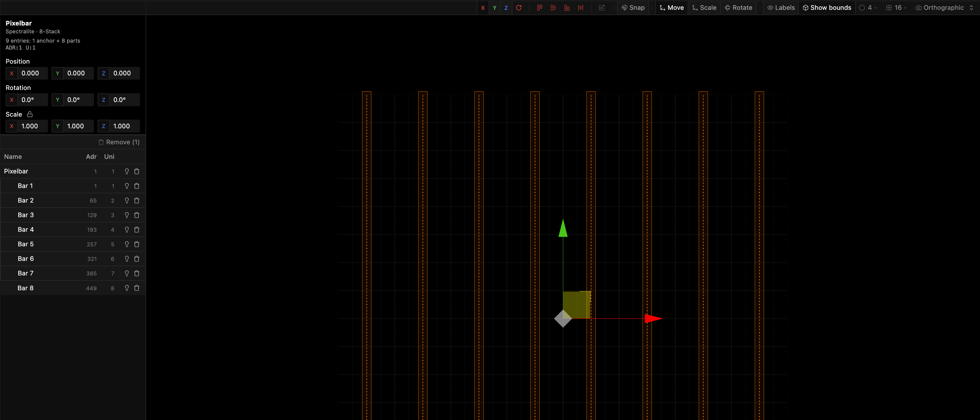Click Bar 2's bulb icon
Screen dimensions: 980x420
pyautogui.click(x=127, y=201)
